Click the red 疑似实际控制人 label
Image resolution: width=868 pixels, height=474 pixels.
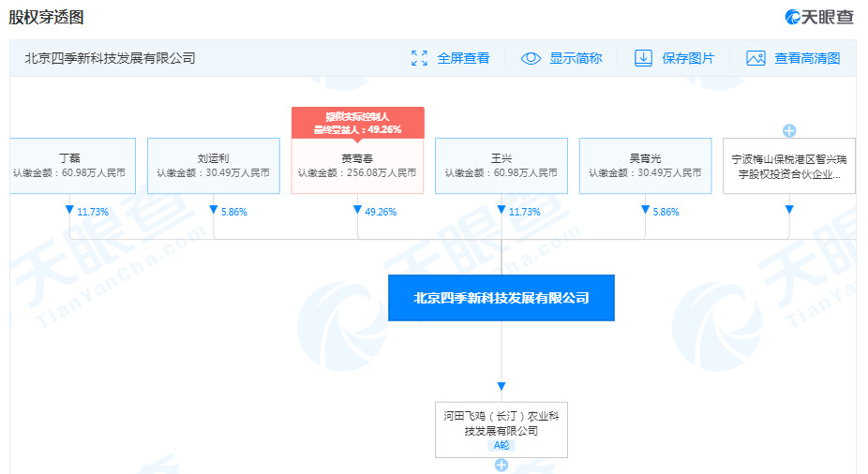[x=358, y=123]
